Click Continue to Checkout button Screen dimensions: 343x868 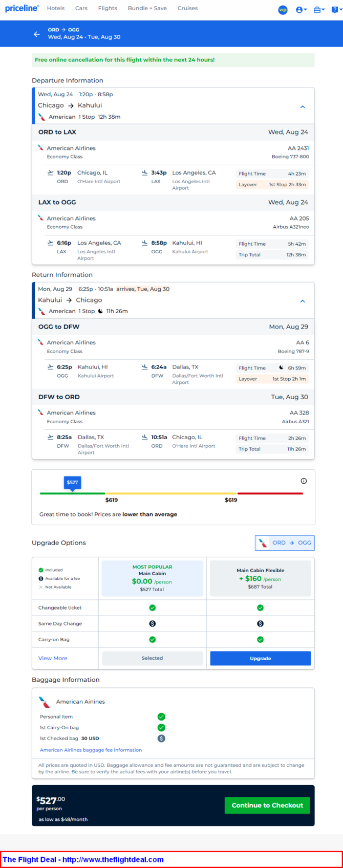267,805
